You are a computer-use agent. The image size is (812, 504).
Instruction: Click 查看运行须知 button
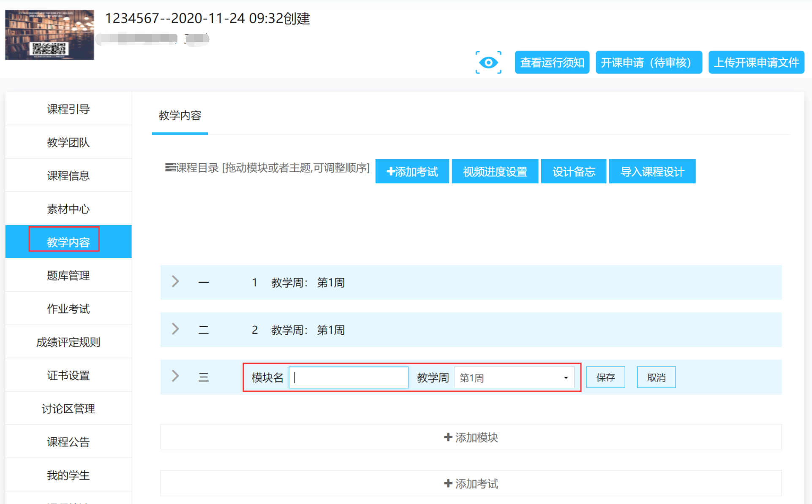point(552,62)
